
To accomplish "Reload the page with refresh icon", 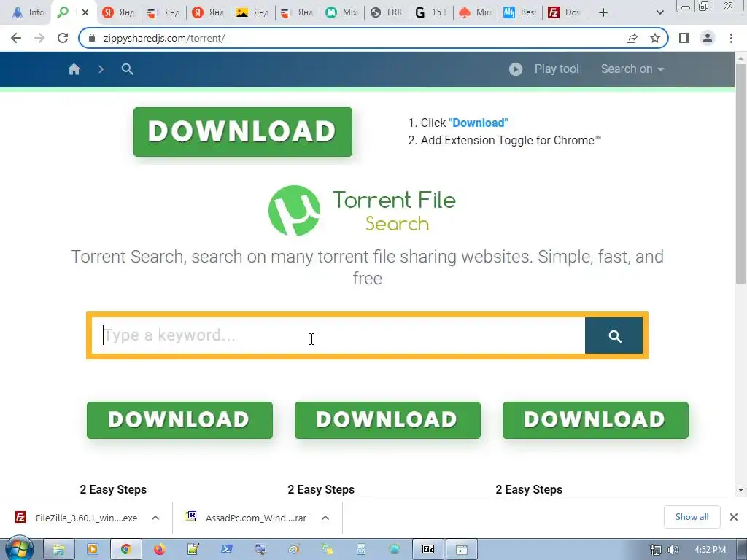I will pos(63,38).
